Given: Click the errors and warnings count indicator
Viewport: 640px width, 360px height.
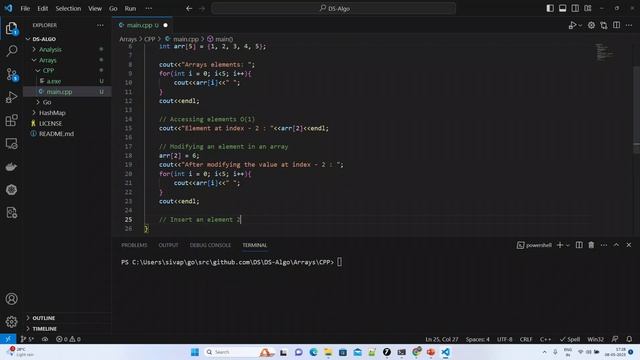Looking at the screenshot, I should pyautogui.click(x=68, y=339).
